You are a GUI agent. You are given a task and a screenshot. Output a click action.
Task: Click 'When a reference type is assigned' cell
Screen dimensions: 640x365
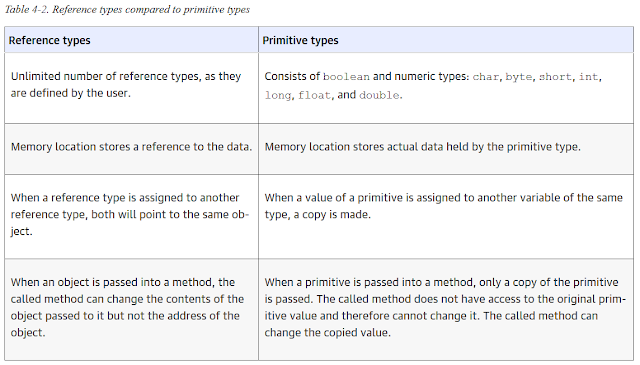(131, 217)
